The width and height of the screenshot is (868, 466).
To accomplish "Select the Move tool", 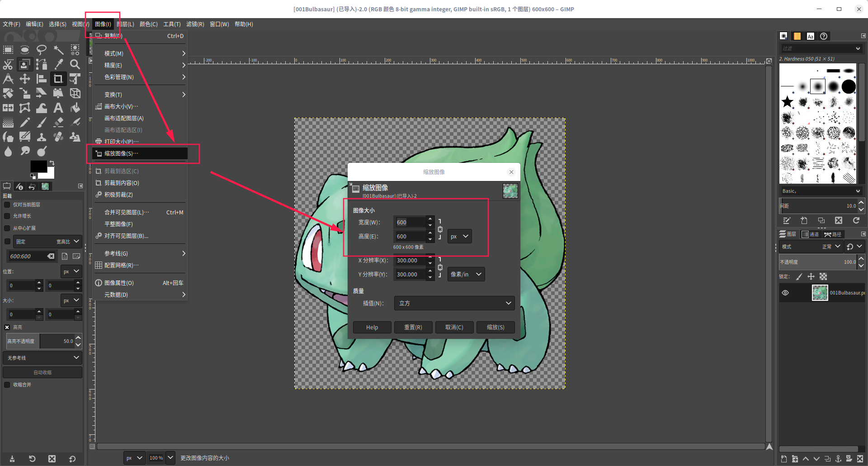I will [x=25, y=79].
